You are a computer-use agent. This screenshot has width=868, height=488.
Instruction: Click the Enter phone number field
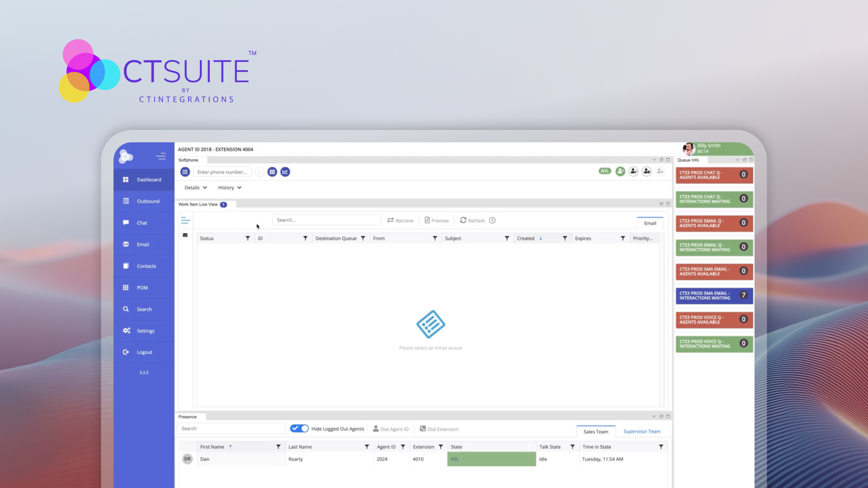(222, 172)
